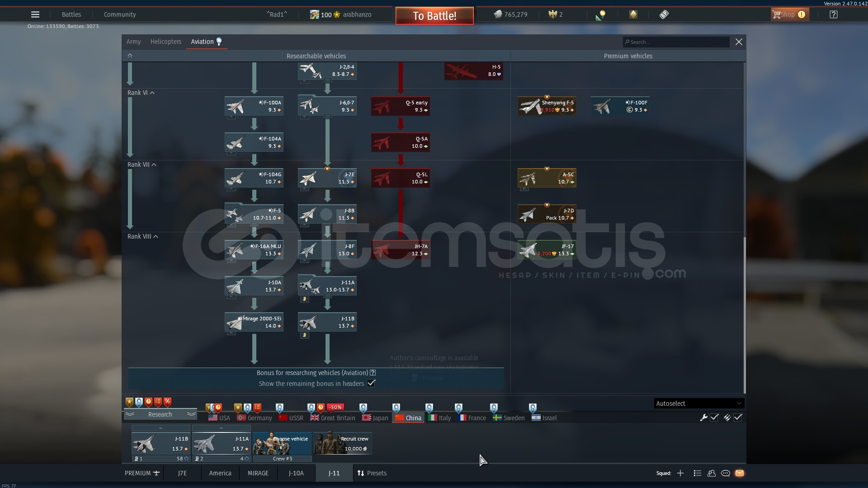
Task: Select the JH-7A locked vehicle
Action: 401,250
